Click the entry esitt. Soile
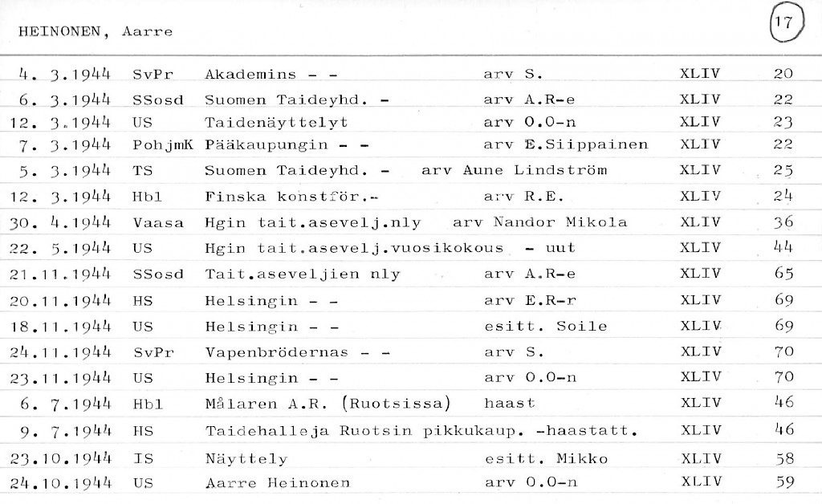This screenshot has width=822, height=504. click(546, 326)
